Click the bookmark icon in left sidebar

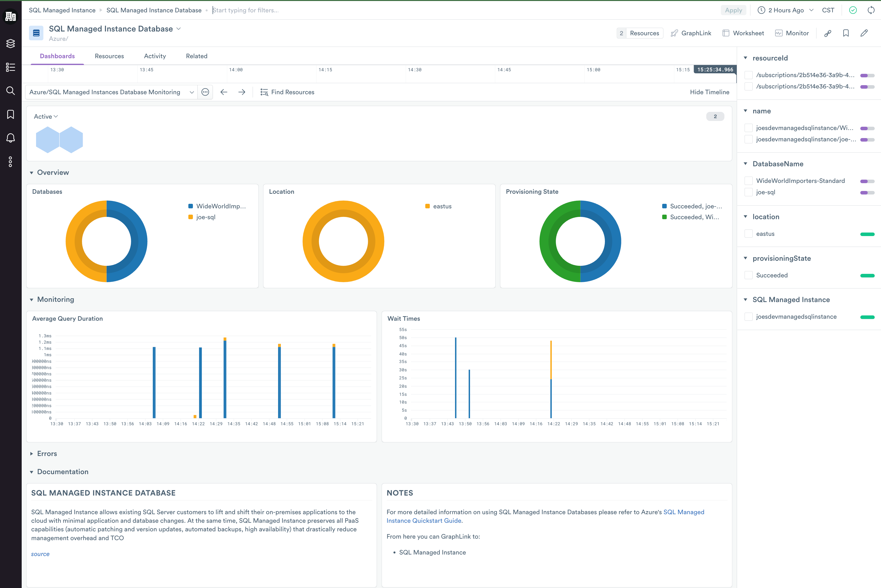point(11,114)
